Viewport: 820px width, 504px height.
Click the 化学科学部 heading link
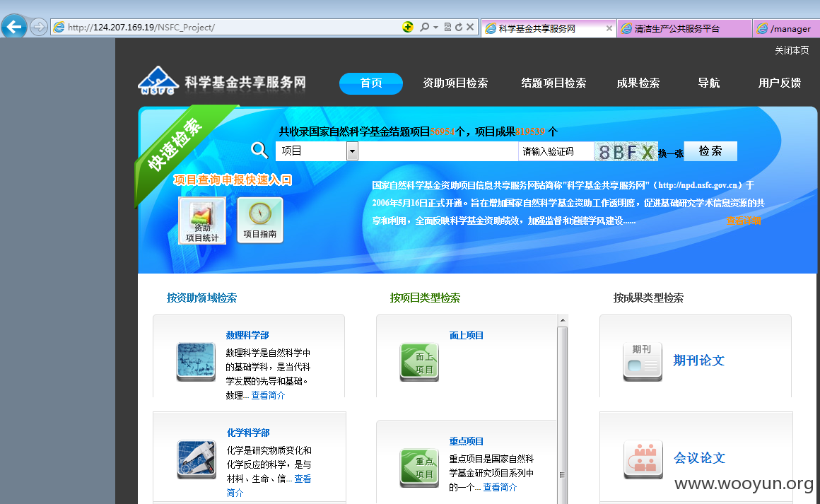coord(248,433)
